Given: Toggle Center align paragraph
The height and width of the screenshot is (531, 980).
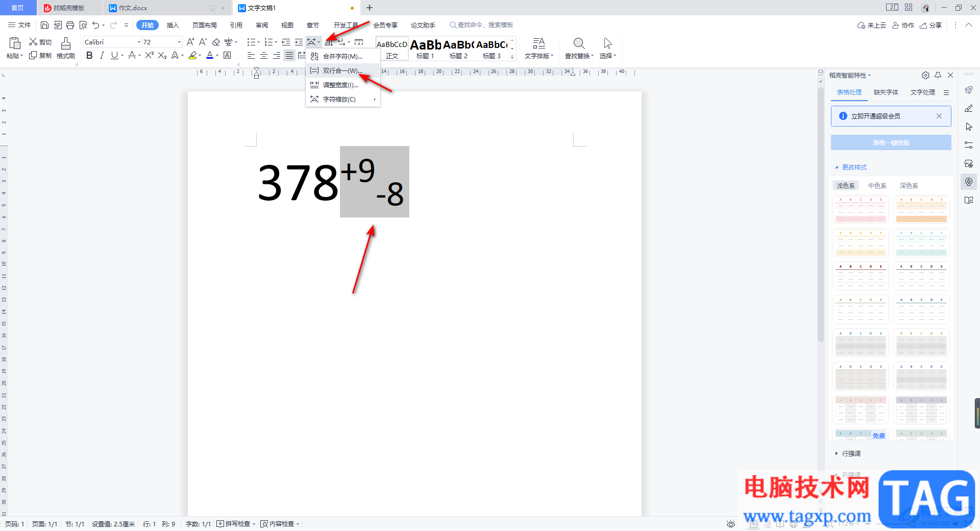Looking at the screenshot, I should tap(264, 55).
